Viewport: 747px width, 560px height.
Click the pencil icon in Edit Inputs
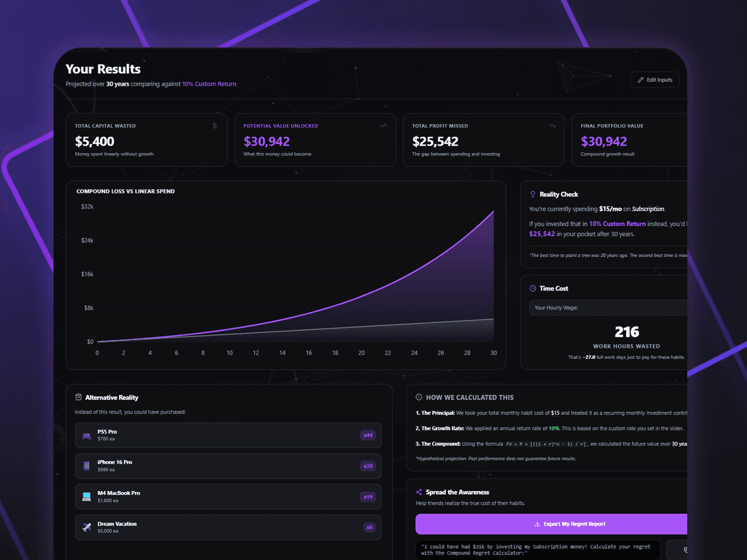pos(640,80)
